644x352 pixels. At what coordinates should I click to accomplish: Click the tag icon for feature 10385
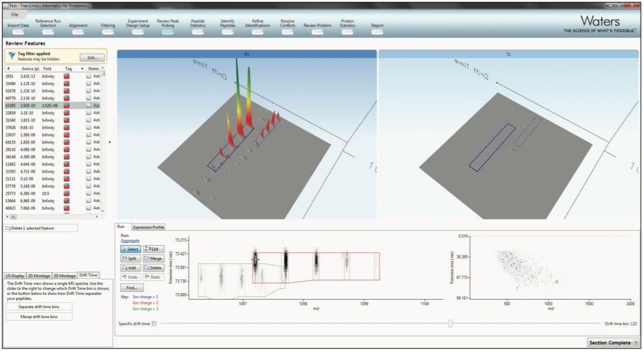point(67,105)
